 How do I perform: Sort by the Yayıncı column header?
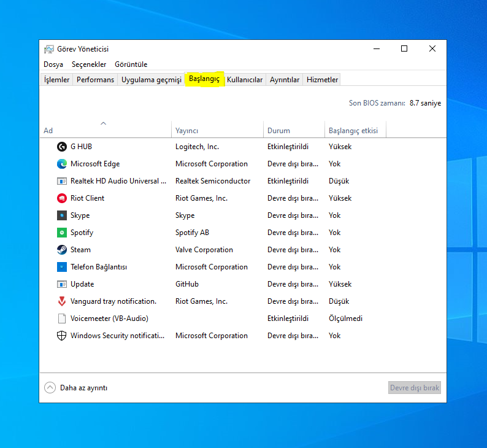click(x=217, y=129)
